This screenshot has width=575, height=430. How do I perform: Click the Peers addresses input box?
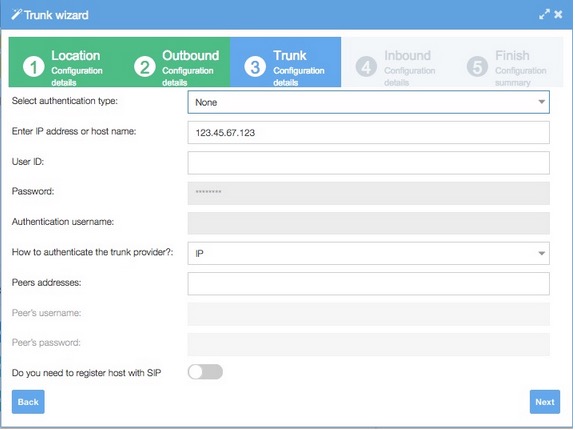click(369, 284)
